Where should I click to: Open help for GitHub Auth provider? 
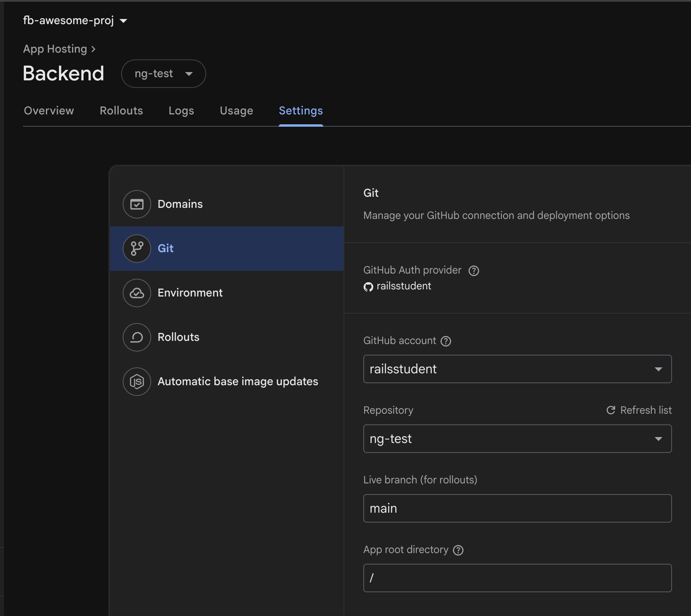point(474,271)
